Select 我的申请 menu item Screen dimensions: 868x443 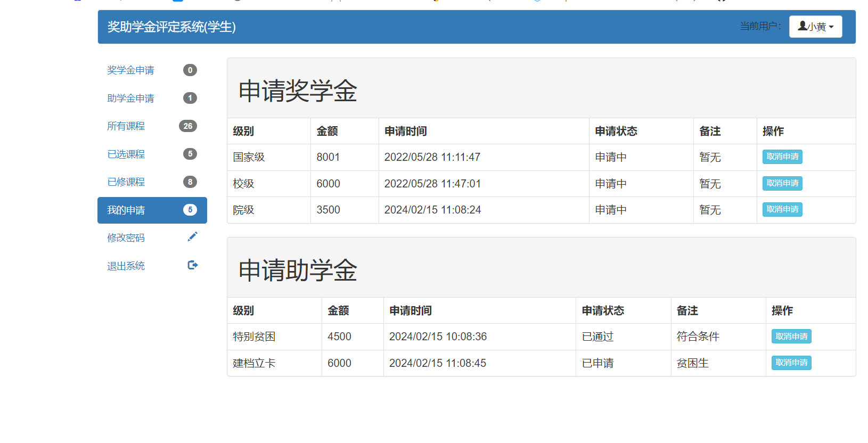(x=152, y=210)
